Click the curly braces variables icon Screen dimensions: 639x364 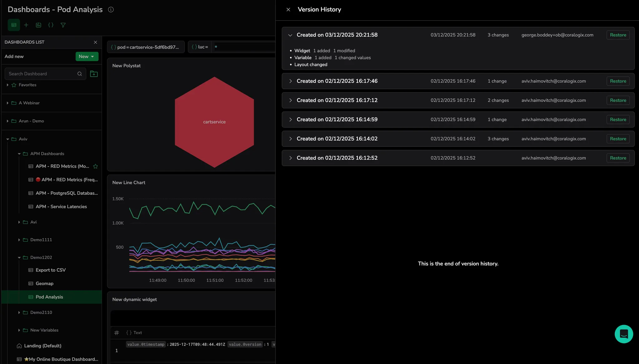click(51, 25)
